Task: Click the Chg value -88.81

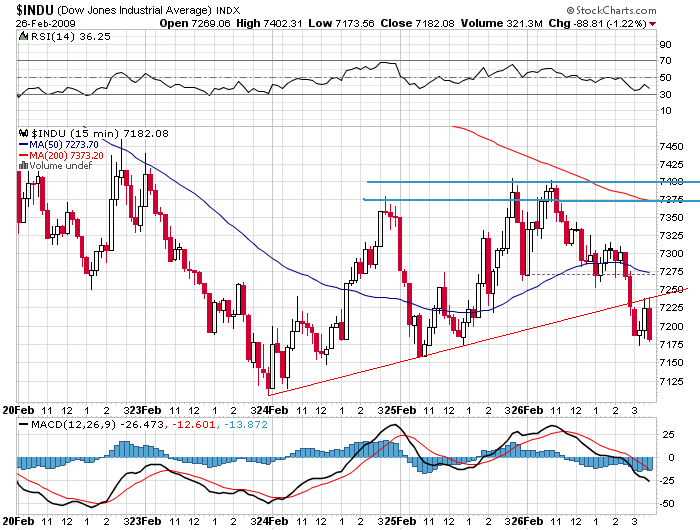Action: coord(588,24)
